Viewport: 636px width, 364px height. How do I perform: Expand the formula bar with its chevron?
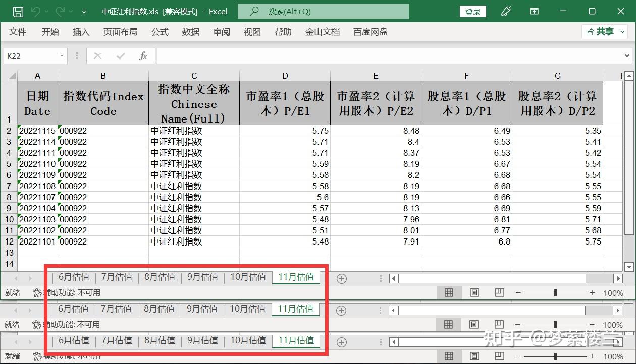627,56
